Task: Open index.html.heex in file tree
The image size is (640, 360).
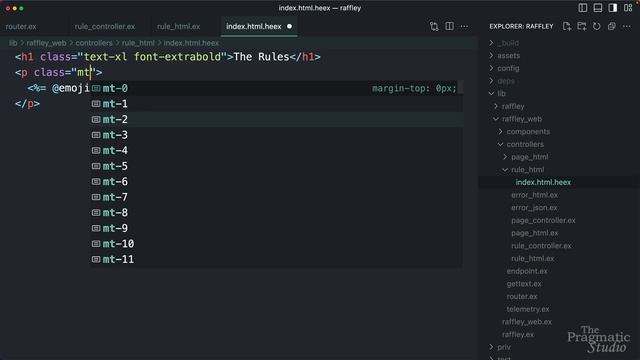Action: tap(543, 182)
